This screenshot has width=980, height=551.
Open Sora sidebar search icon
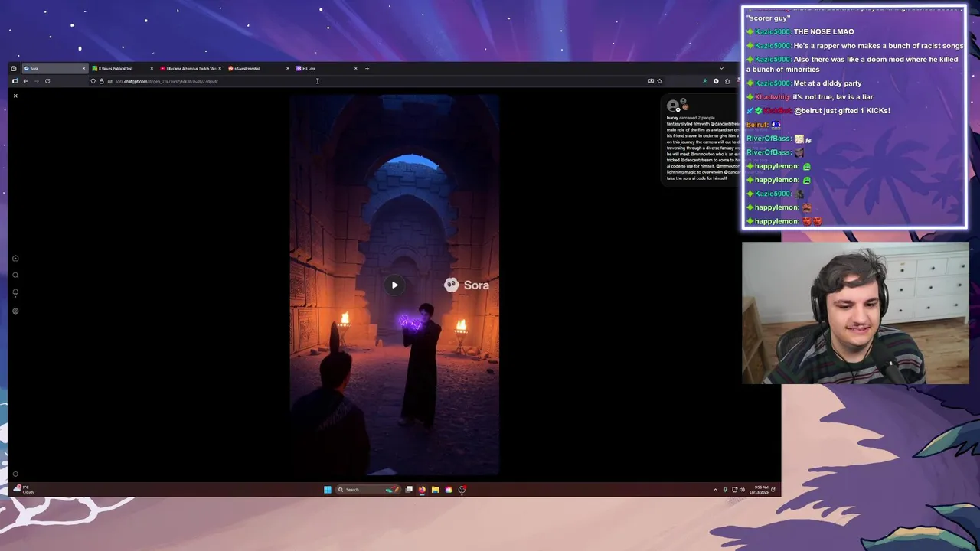click(15, 275)
